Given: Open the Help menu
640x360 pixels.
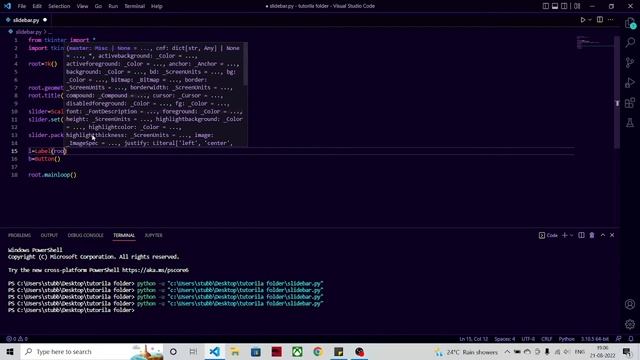Looking at the screenshot, I should pyautogui.click(x=157, y=6).
